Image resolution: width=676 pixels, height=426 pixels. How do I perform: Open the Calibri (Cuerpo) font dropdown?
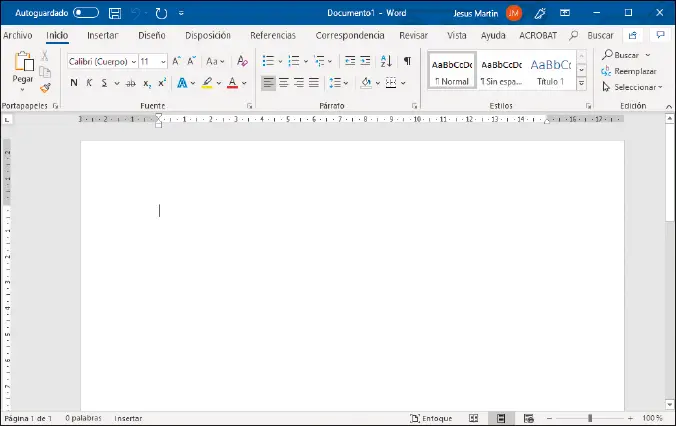134,61
